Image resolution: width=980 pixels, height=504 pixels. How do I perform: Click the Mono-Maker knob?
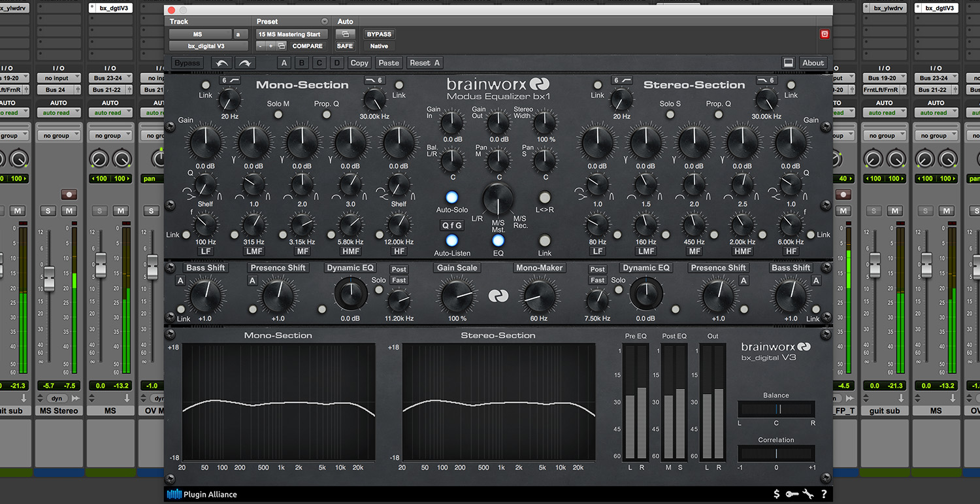click(539, 296)
